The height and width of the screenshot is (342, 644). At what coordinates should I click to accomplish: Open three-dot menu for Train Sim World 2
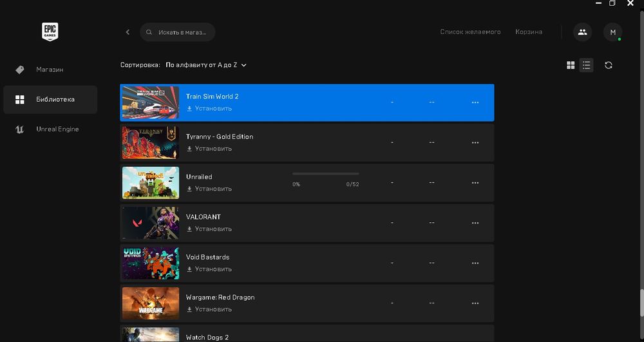click(475, 102)
